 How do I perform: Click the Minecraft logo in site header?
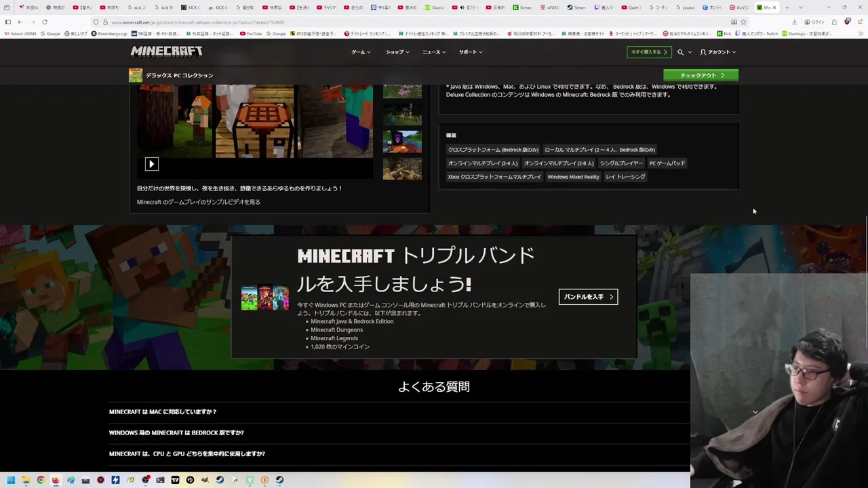[x=166, y=52]
